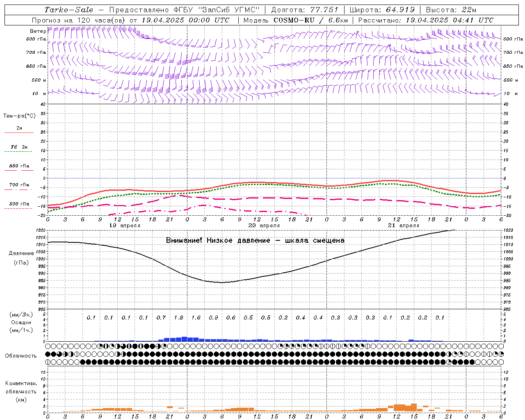525x420 pixels.
Task: Click the '20 апреля' date label
Action: pos(264,226)
